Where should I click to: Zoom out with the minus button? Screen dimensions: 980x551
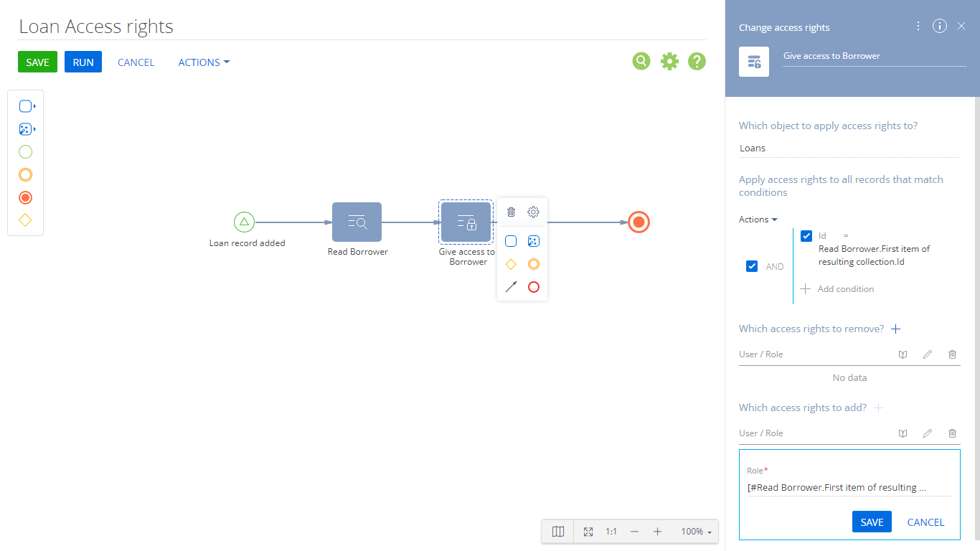tap(634, 532)
